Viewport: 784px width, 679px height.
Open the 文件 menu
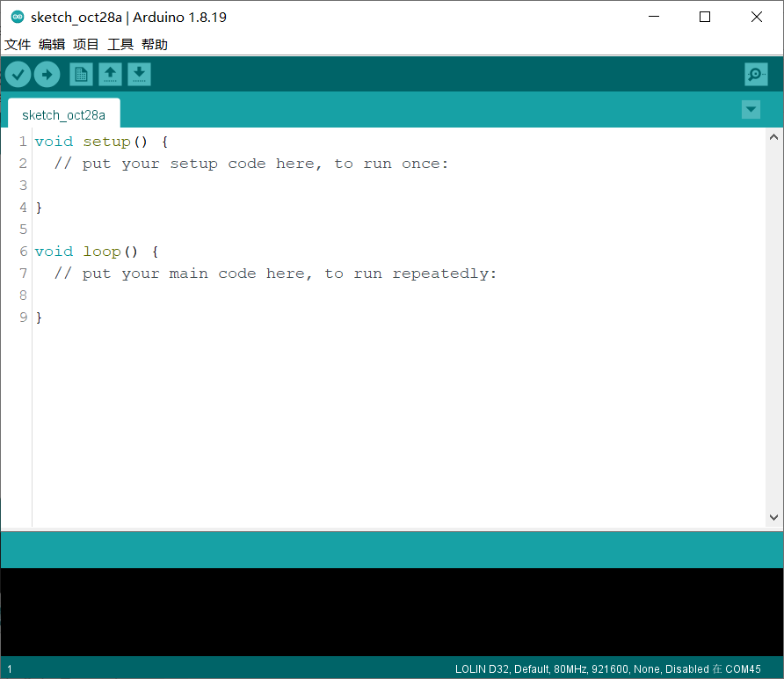[x=18, y=45]
